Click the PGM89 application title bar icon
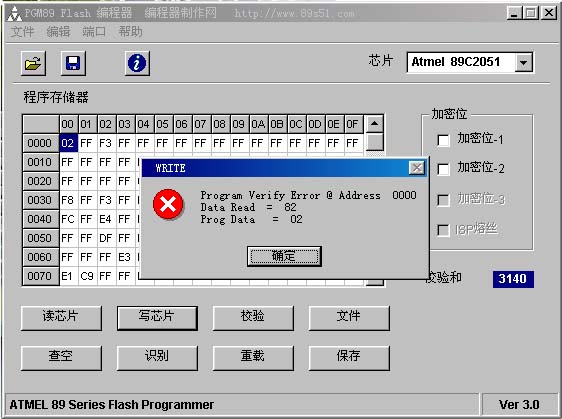The height and width of the screenshot is (419, 562). [x=15, y=13]
